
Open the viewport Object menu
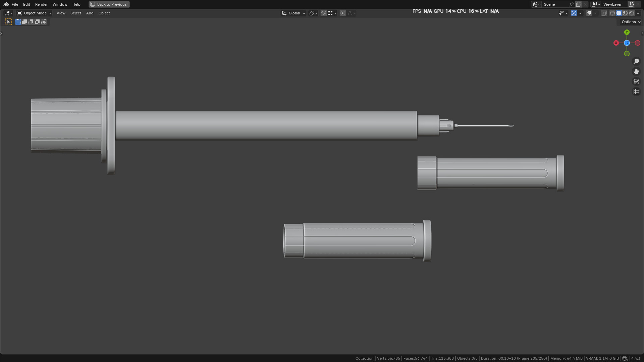[104, 13]
